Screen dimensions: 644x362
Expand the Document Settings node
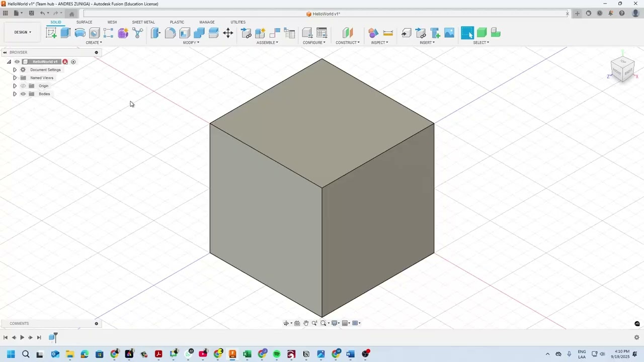click(15, 70)
